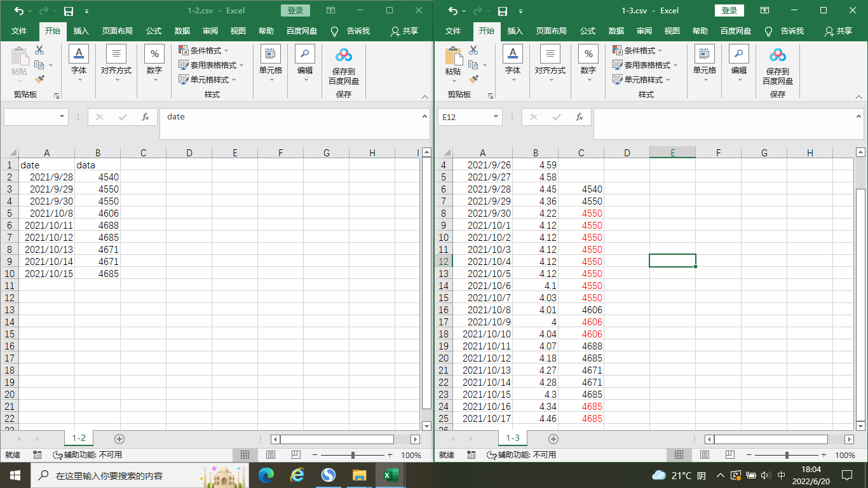This screenshot has height=488, width=868.
Task: Open Windows Start menu
Action: coord(15,475)
